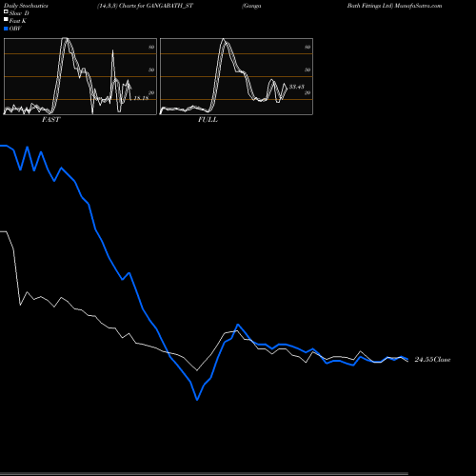This screenshot has height=476, width=476.
Task: Click the FAST chart label
Action: point(50,120)
